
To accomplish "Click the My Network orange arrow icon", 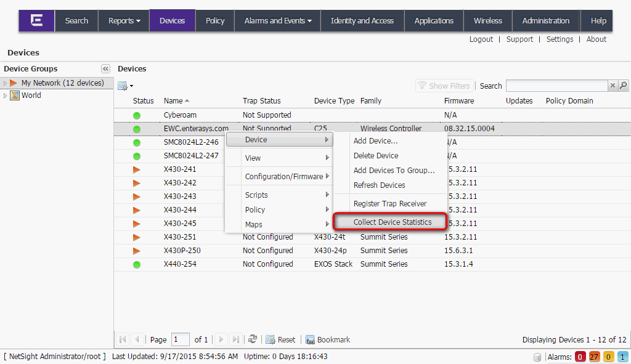I will (x=14, y=83).
